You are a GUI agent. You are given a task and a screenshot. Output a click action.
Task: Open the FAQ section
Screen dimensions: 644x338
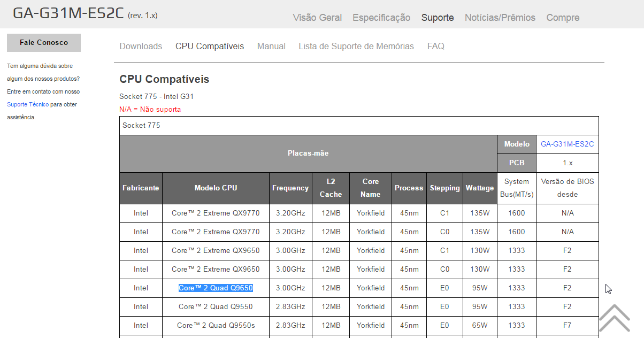pos(436,46)
